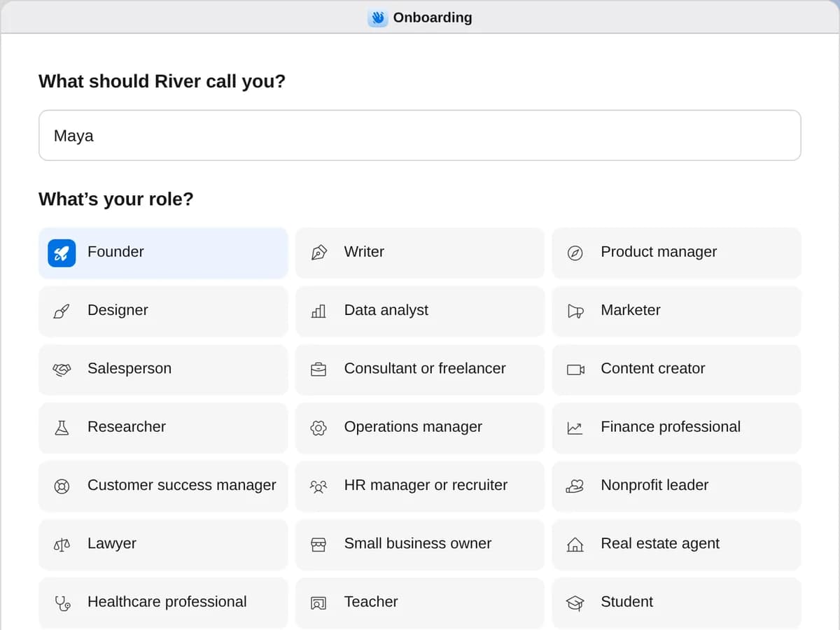Click the name field containing Maya
The height and width of the screenshot is (630, 840).
pos(420,135)
